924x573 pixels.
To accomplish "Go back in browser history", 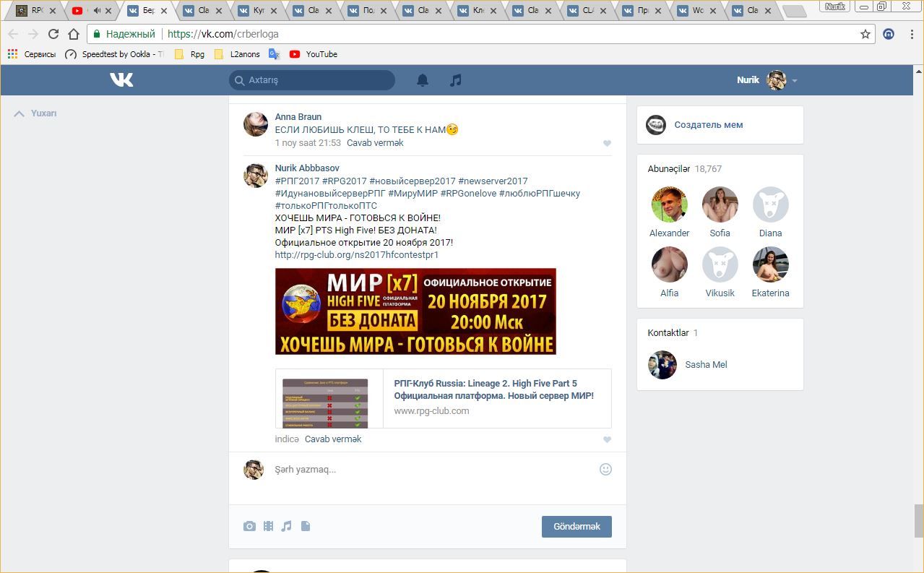I will point(13,34).
